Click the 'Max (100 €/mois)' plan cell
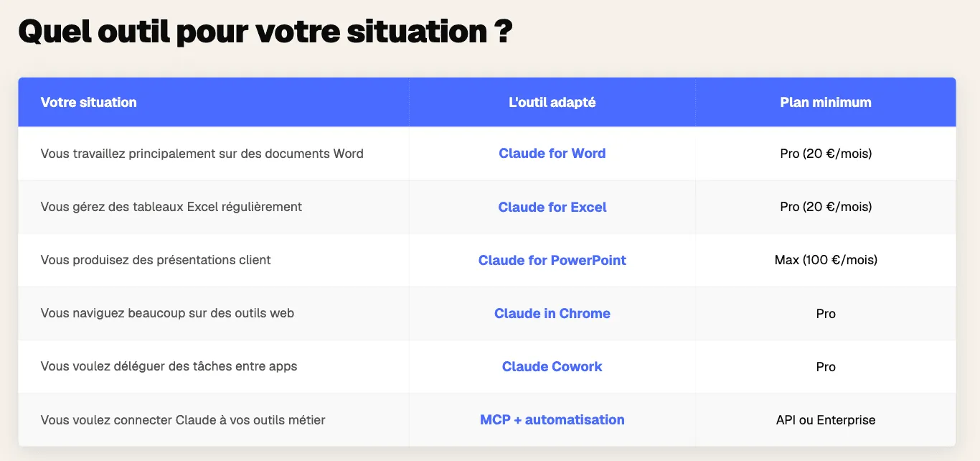 826,260
